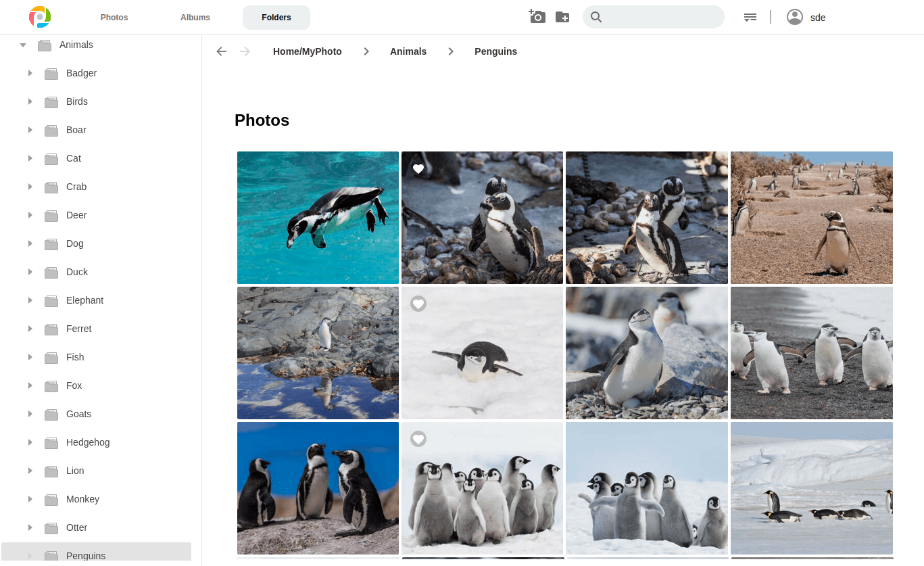Open the Monkey folder label
924x566 pixels.
pyautogui.click(x=82, y=499)
